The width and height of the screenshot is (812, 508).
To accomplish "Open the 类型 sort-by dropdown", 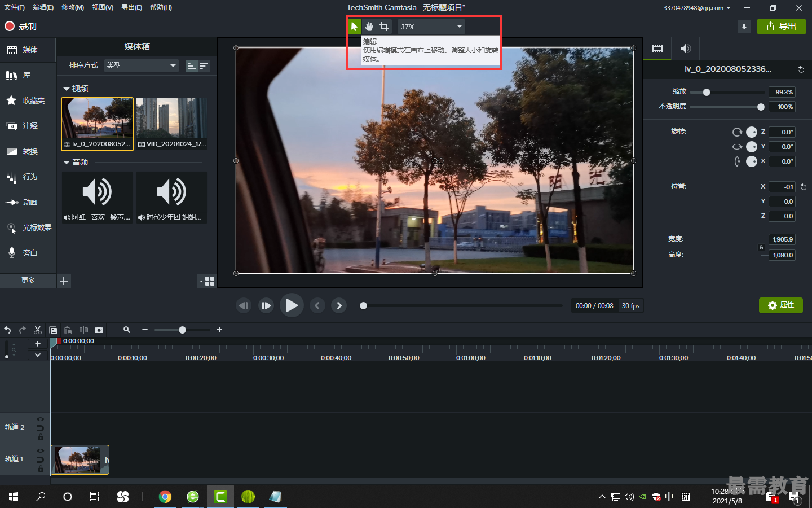I will coord(141,65).
